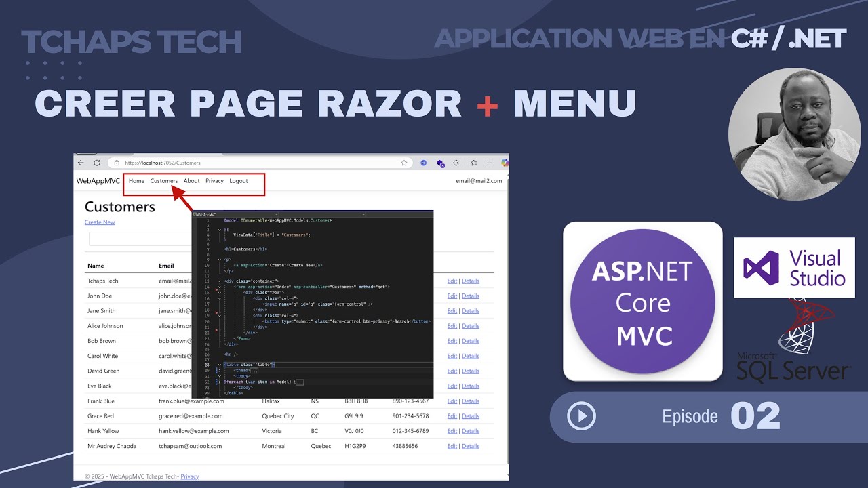Select the city cell 'Quebec City'
Viewport: 868px width, 488px height.
click(278, 416)
